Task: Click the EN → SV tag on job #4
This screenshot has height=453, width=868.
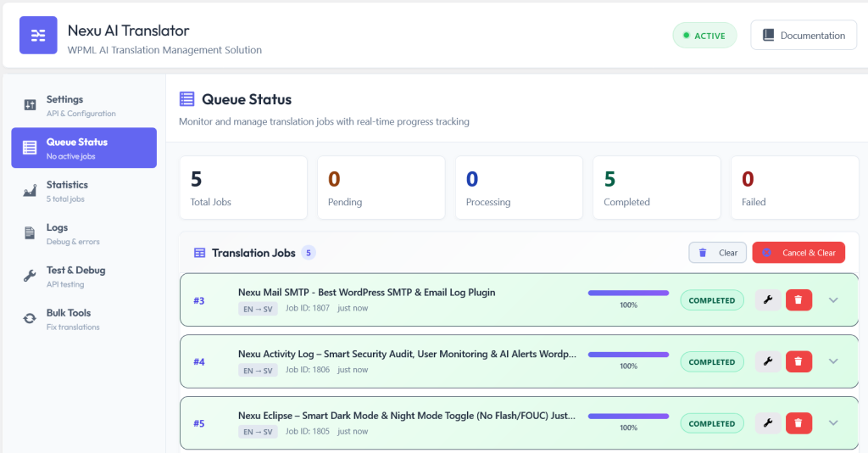Action: click(x=258, y=371)
